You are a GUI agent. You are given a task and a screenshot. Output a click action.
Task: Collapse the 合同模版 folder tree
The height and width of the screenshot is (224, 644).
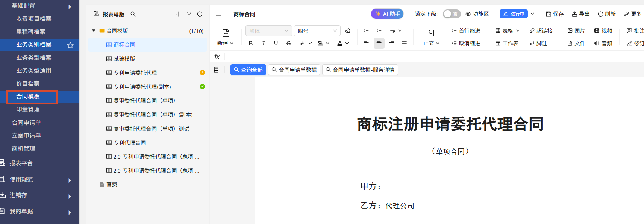pyautogui.click(x=94, y=30)
